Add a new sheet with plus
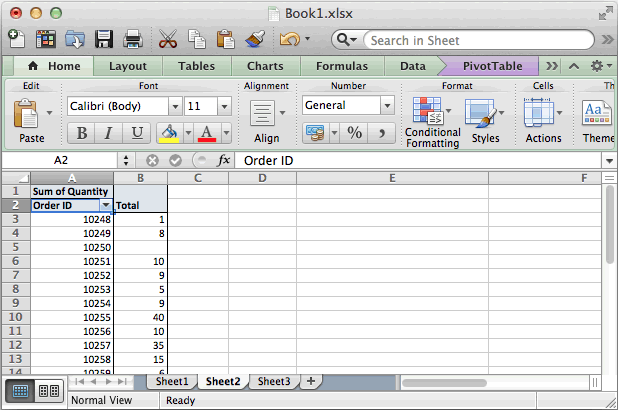618x410 pixels. coord(311,381)
